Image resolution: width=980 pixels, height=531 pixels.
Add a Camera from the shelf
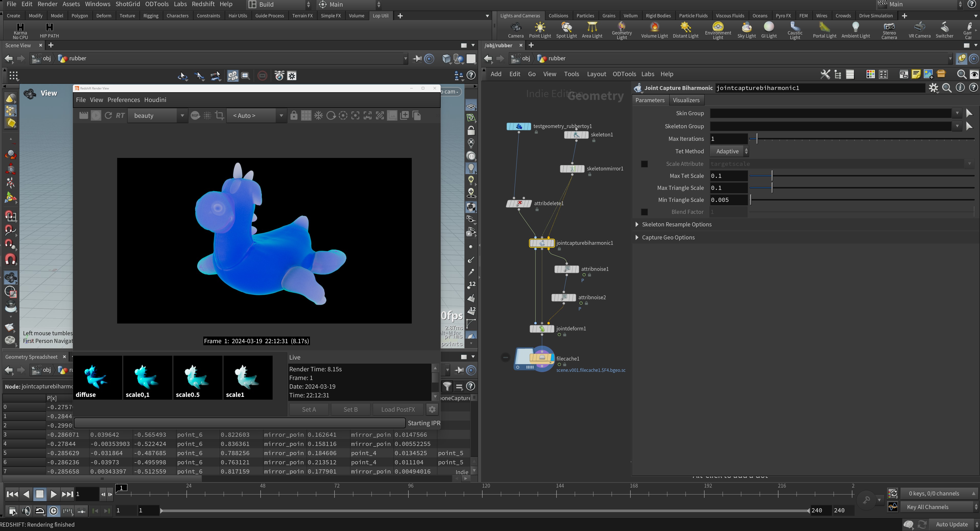pos(516,30)
